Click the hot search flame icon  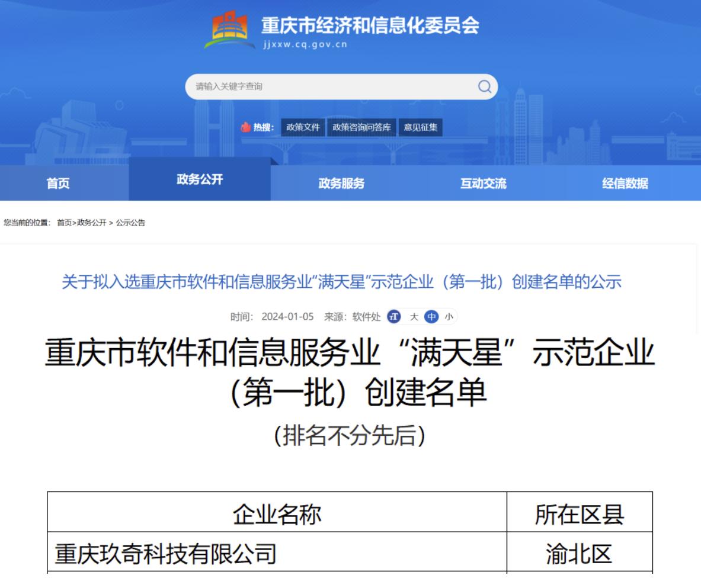pyautogui.click(x=245, y=127)
